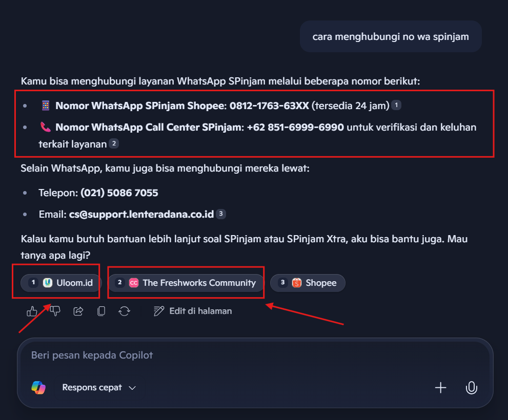
Task: Click the plus icon in the message box
Action: pos(440,388)
